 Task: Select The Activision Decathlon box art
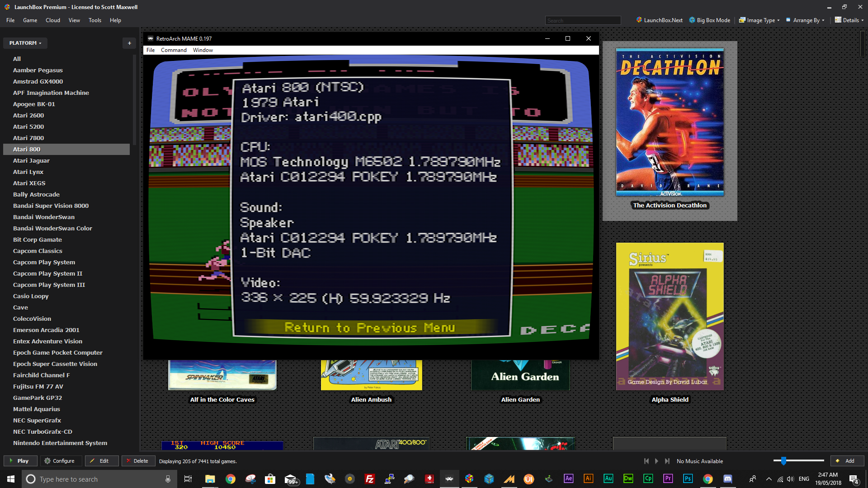(x=670, y=122)
